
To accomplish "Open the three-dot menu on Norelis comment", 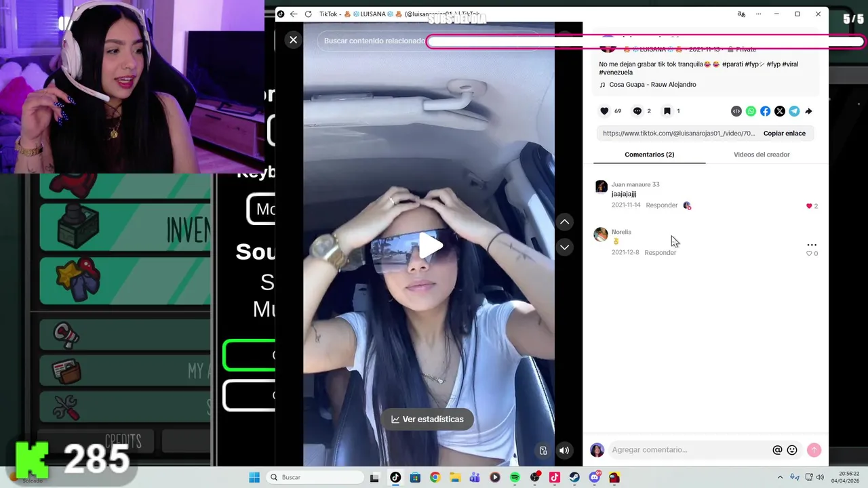I will pyautogui.click(x=812, y=245).
